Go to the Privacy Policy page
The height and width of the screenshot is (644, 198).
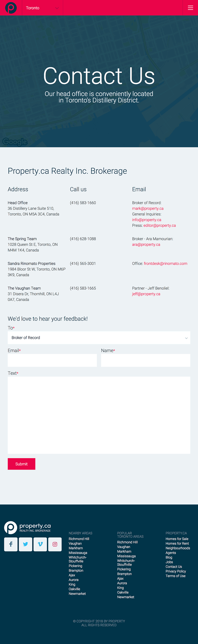(x=176, y=571)
